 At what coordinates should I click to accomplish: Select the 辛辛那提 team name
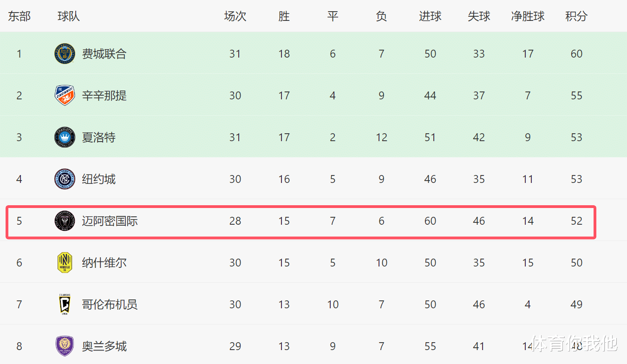tap(104, 96)
